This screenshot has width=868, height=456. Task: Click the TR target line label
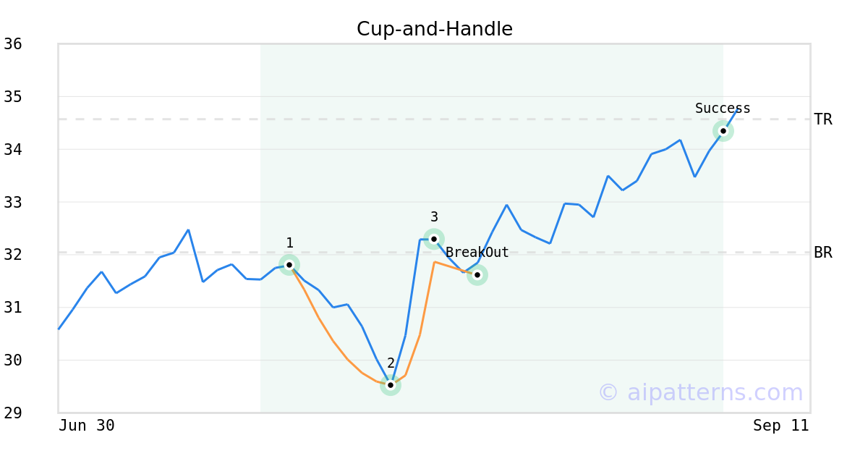point(823,119)
